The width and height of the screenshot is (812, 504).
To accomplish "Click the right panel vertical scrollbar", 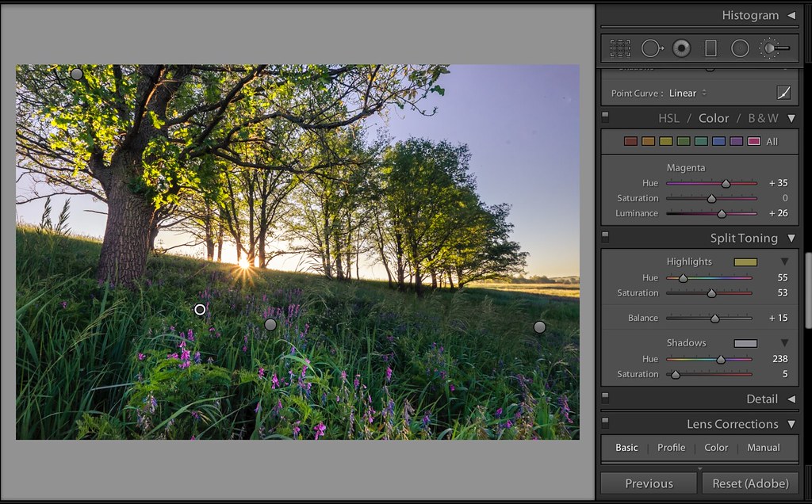I will tap(807, 289).
